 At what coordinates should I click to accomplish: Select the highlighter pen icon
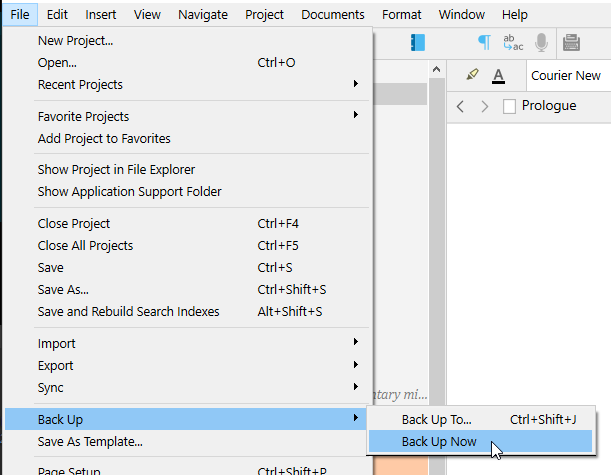(x=473, y=75)
